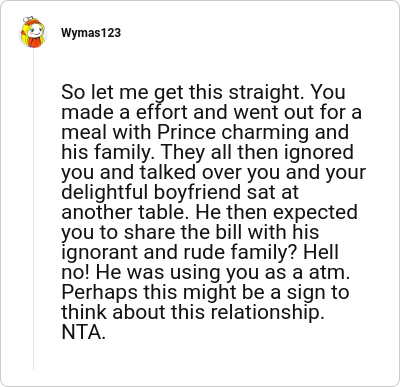This screenshot has height=387, width=400.
Task: Click the words "Prince charming"
Action: pyautogui.click(x=233, y=132)
